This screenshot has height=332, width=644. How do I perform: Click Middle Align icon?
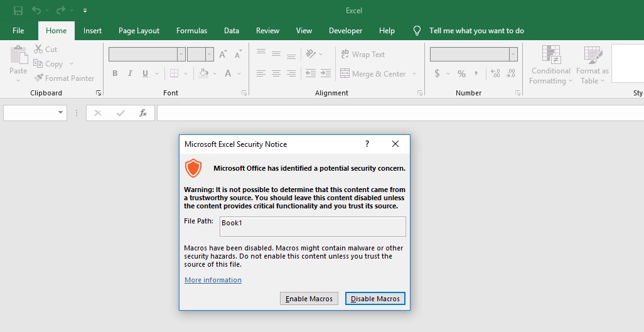point(276,54)
